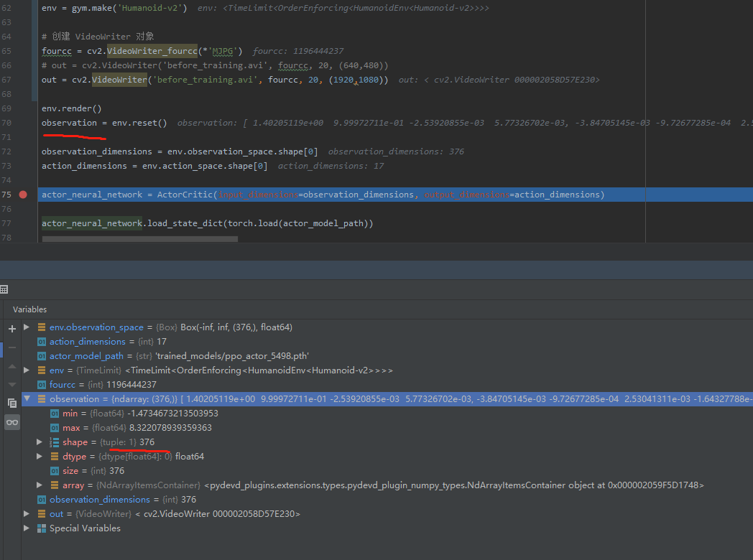Image resolution: width=753 pixels, height=560 pixels.
Task: Click the move watch up arrow
Action: [x=12, y=366]
